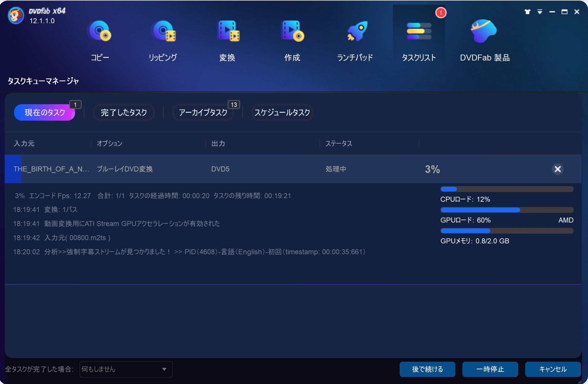This screenshot has width=588, height=384.
Task: Click the タスクキューマネージャ heading
Action: (43, 81)
